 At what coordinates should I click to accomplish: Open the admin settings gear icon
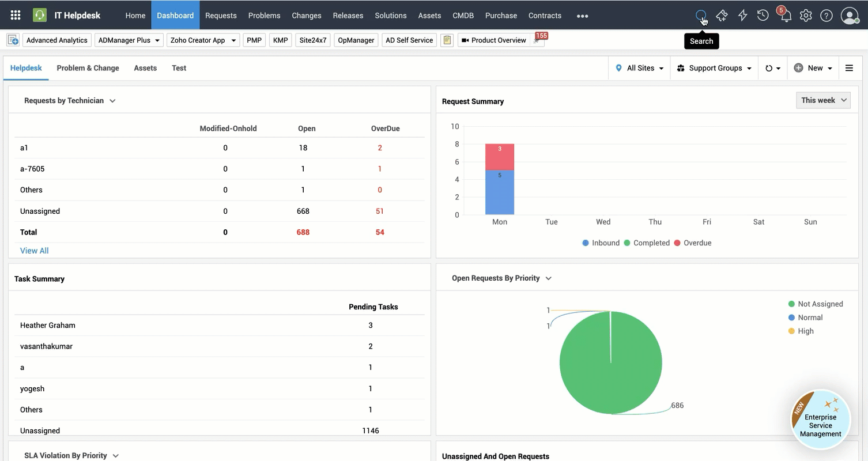tap(806, 16)
